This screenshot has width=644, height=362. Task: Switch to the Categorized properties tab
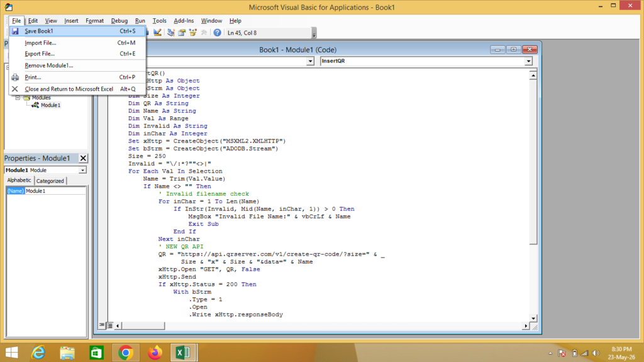point(50,180)
